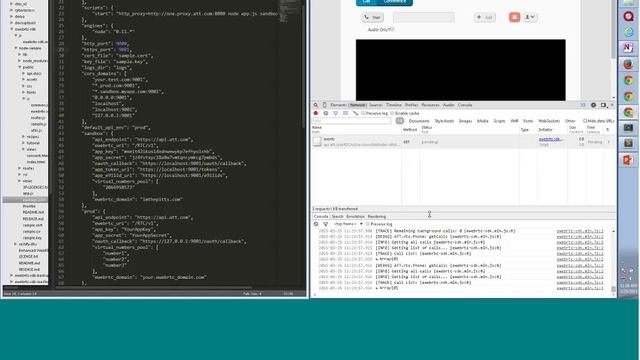Toggle the Network filter funnel icon

tap(336, 113)
